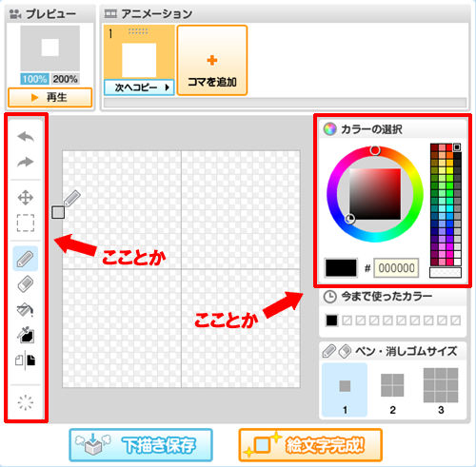
Task: Select the paint bucket fill tool
Action: pos(26,309)
